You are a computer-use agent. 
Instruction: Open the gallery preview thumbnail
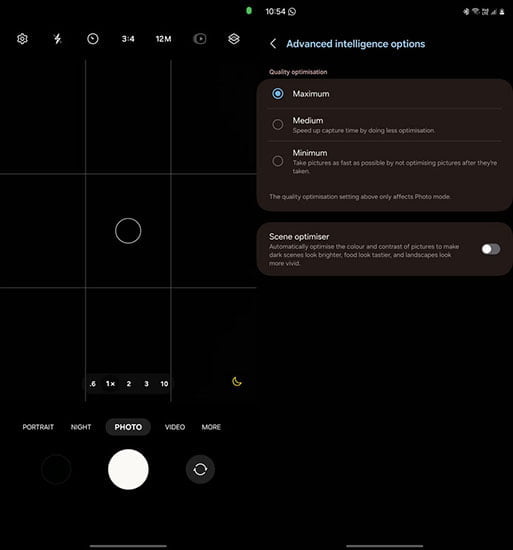click(x=56, y=469)
